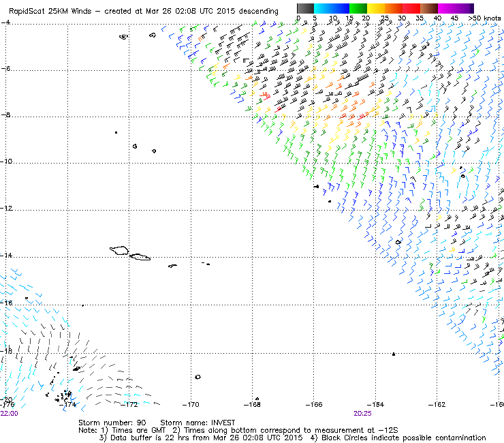Image resolution: width=504 pixels, height=443 pixels.
Task: Click the "-170" longitude axis label
Action: (191, 405)
